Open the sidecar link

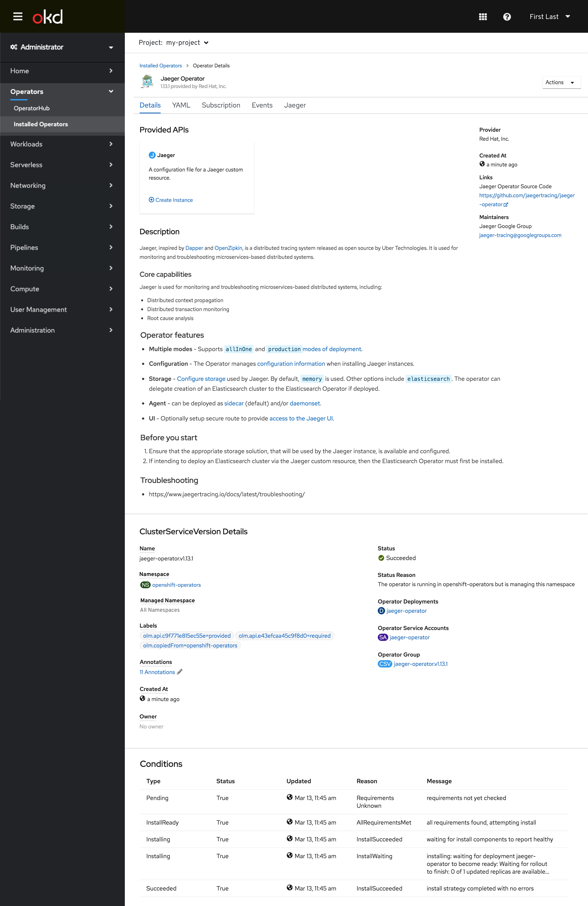tap(234, 403)
